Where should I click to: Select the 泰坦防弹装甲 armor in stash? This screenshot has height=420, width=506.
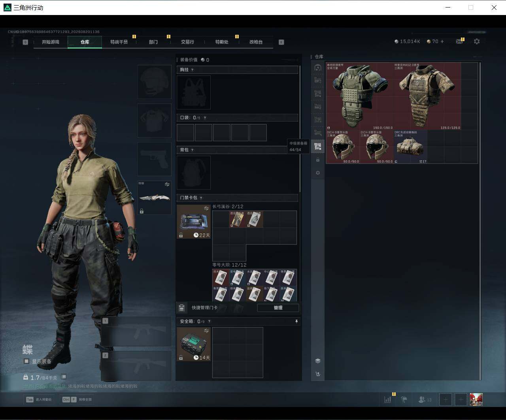point(360,96)
